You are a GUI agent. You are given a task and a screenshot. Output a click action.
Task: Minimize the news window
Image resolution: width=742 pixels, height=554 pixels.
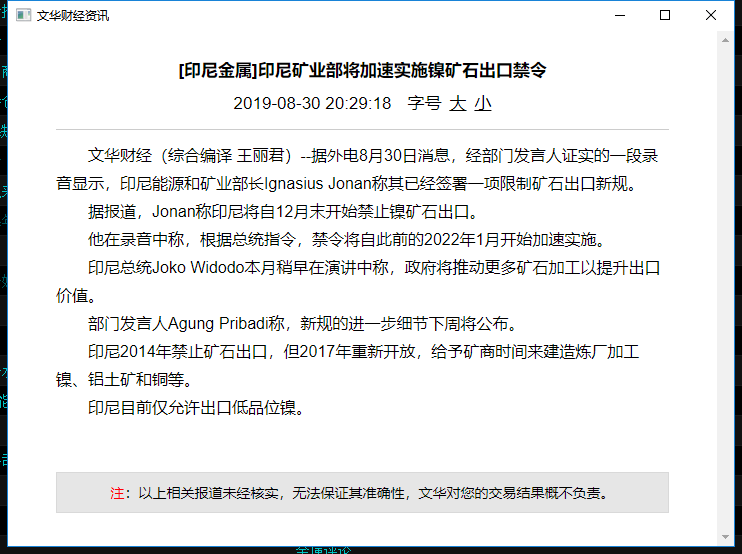click(620, 16)
